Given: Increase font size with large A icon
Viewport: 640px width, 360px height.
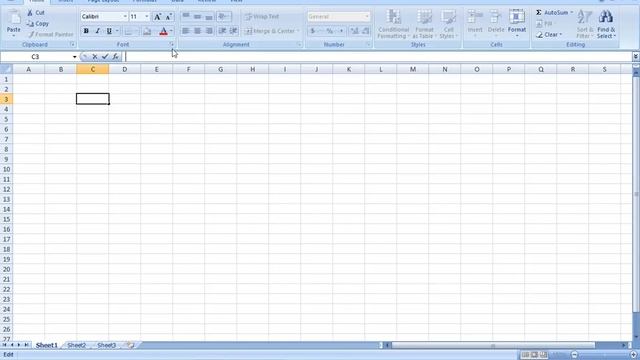Looking at the screenshot, I should pyautogui.click(x=157, y=16).
